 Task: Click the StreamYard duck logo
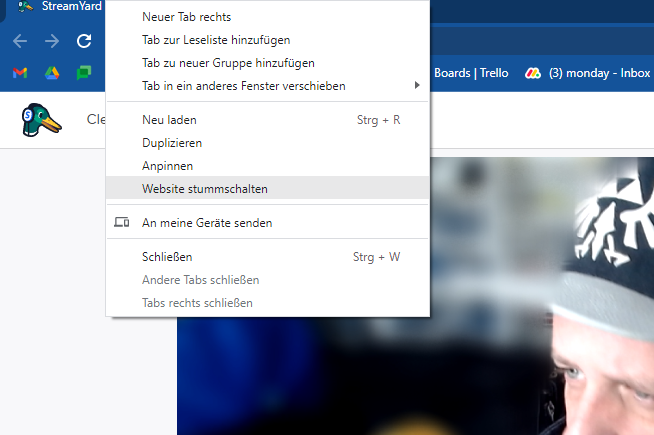point(41,120)
